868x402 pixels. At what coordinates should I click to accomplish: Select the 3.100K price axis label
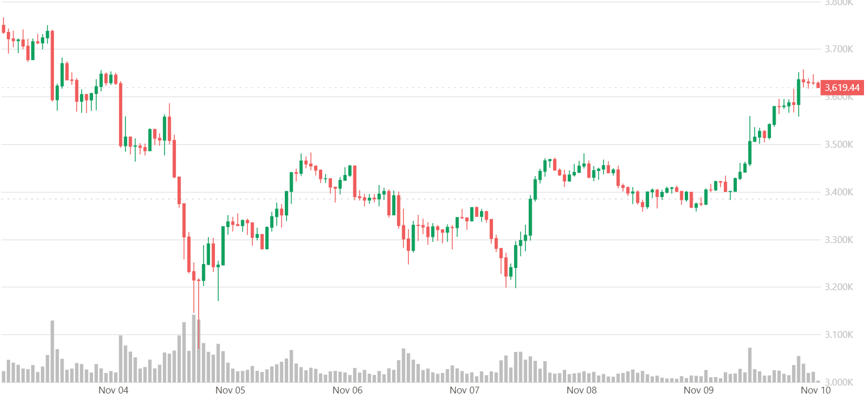pyautogui.click(x=838, y=334)
